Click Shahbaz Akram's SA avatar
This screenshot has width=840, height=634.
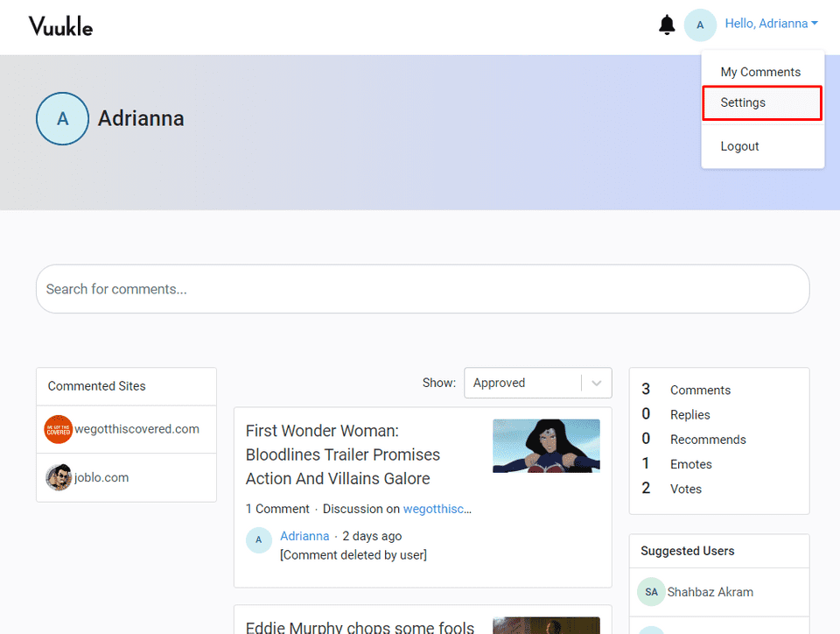651,592
